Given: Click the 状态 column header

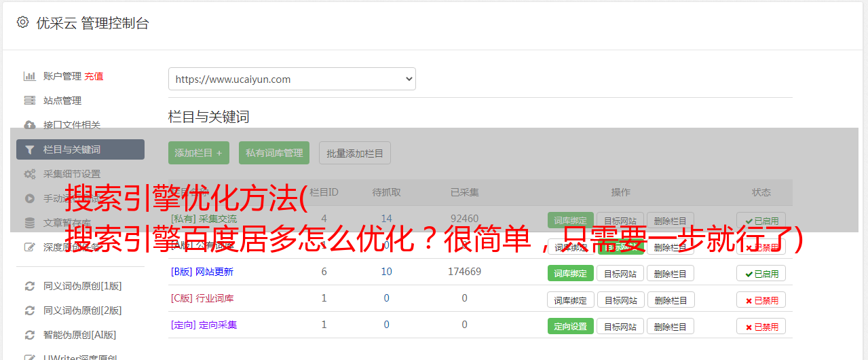Looking at the screenshot, I should 761,192.
